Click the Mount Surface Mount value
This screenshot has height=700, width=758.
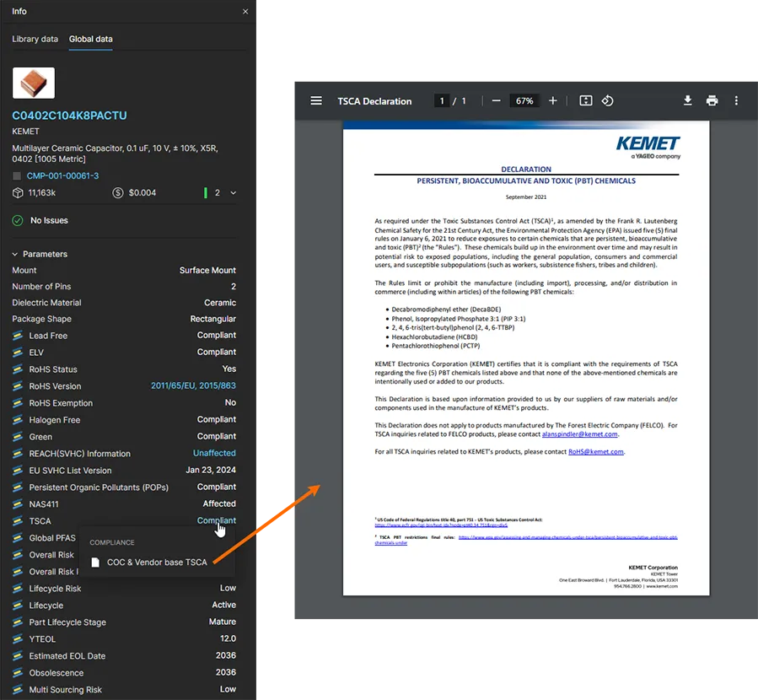(x=207, y=270)
